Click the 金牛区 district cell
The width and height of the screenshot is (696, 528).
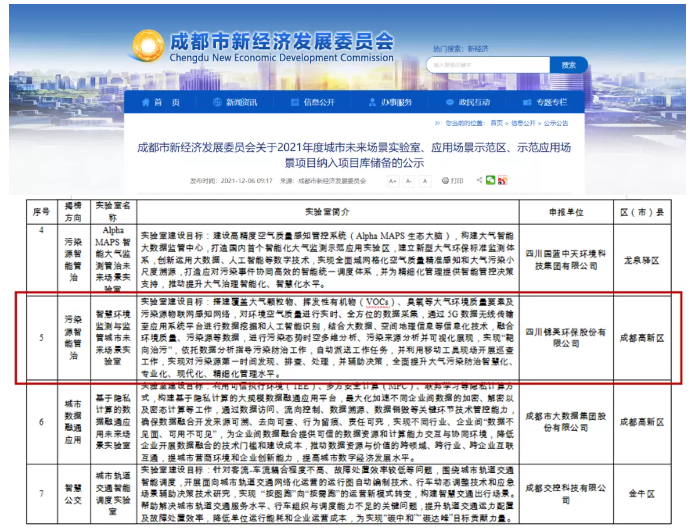coord(642,494)
